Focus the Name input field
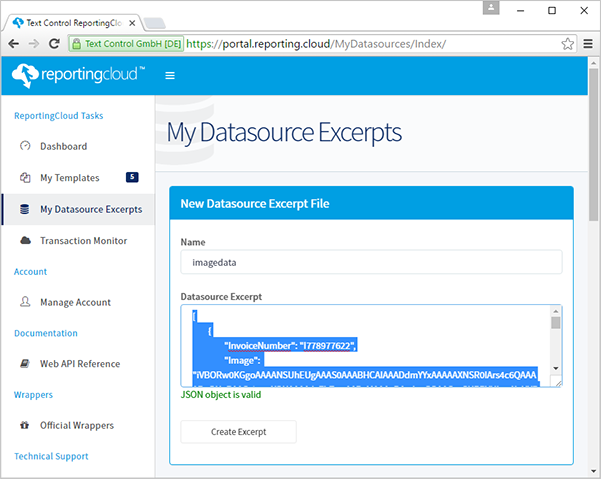 click(x=371, y=262)
